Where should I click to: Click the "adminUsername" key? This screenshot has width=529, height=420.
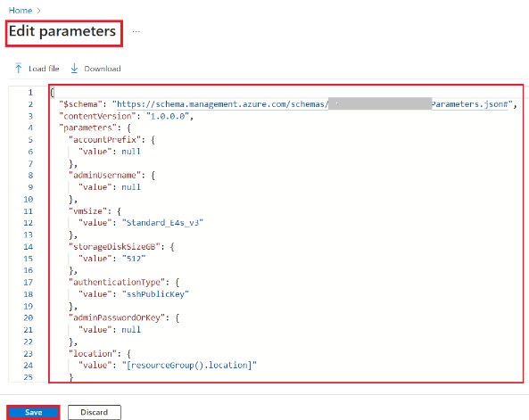pyautogui.click(x=104, y=176)
